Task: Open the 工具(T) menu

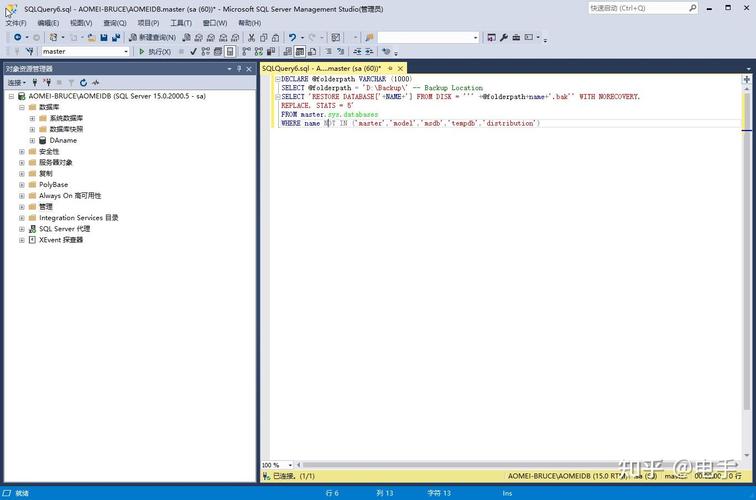Action: coord(181,23)
